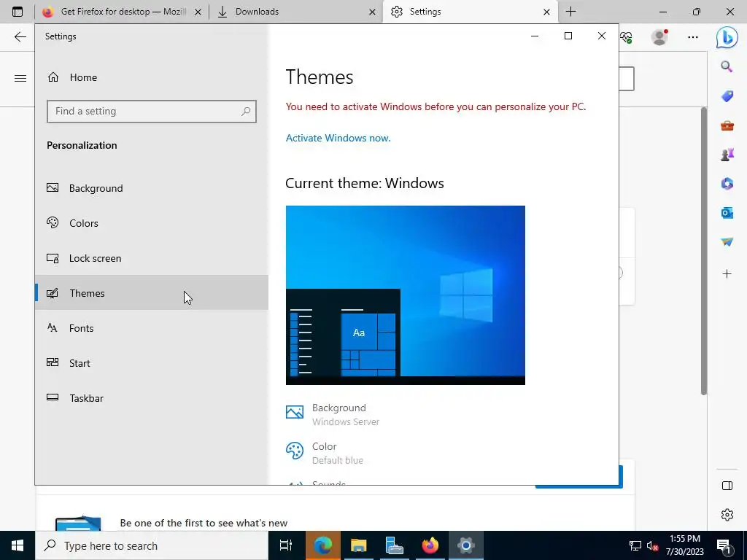Open the Games chess icon in the sidebar
The height and width of the screenshot is (560, 747).
727,155
